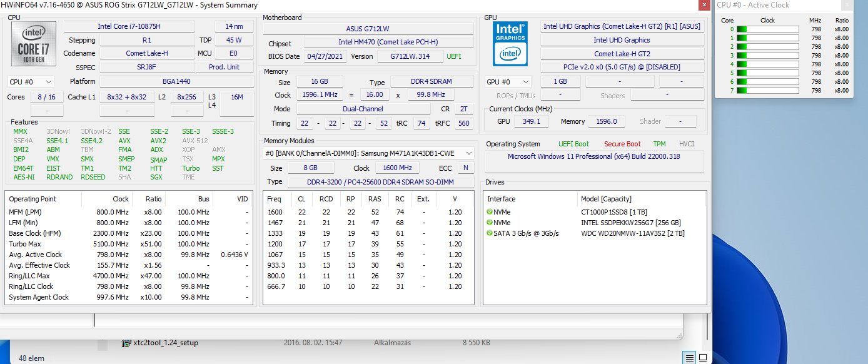The image size is (868, 364).
Task: Close the System Summary window
Action: tap(704, 5)
